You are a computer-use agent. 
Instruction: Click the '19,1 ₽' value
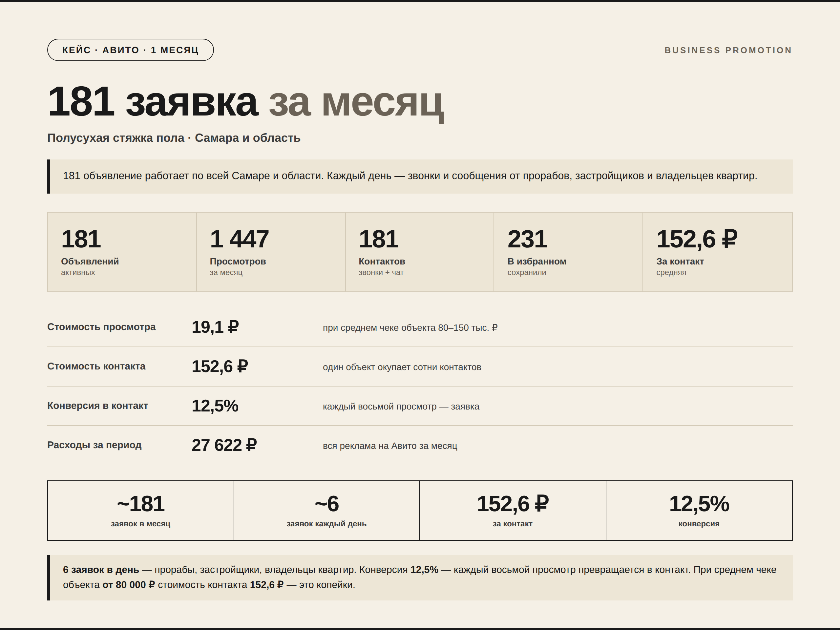point(215,327)
